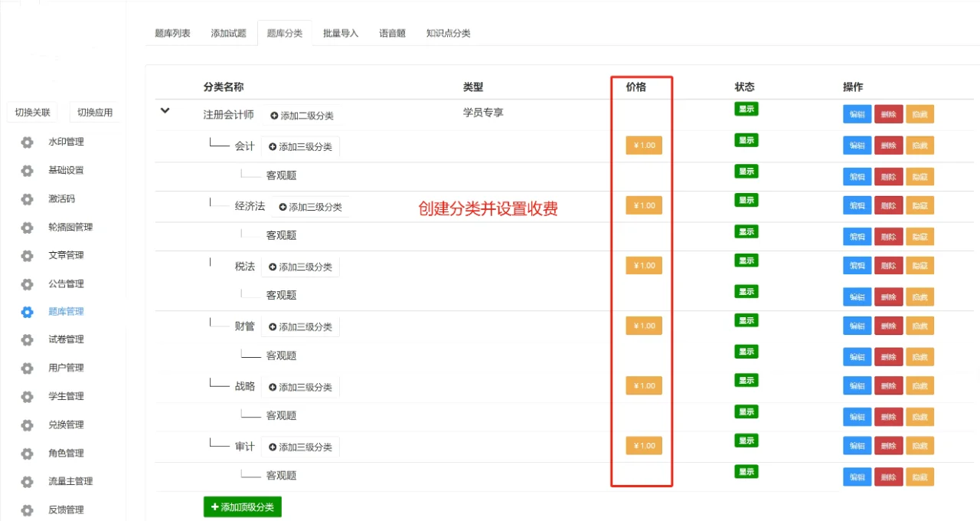Hide the 审计 category using its 隐藏 button
Viewport: 980px width, 521px height.
click(920, 445)
